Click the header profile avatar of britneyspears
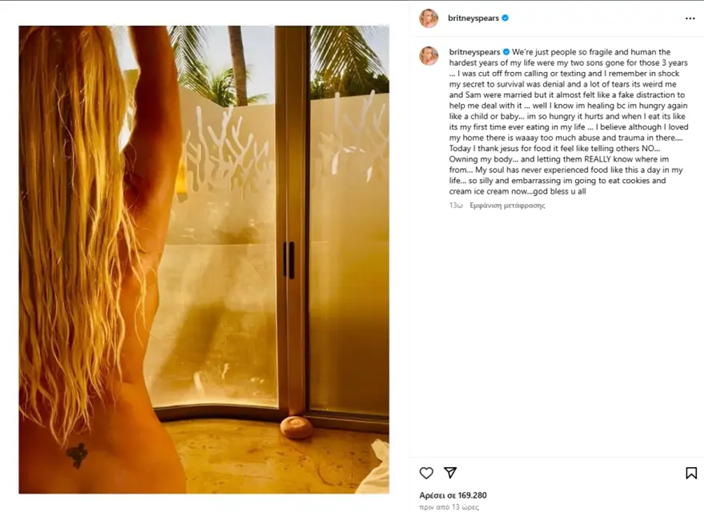704x516 pixels. 429,18
